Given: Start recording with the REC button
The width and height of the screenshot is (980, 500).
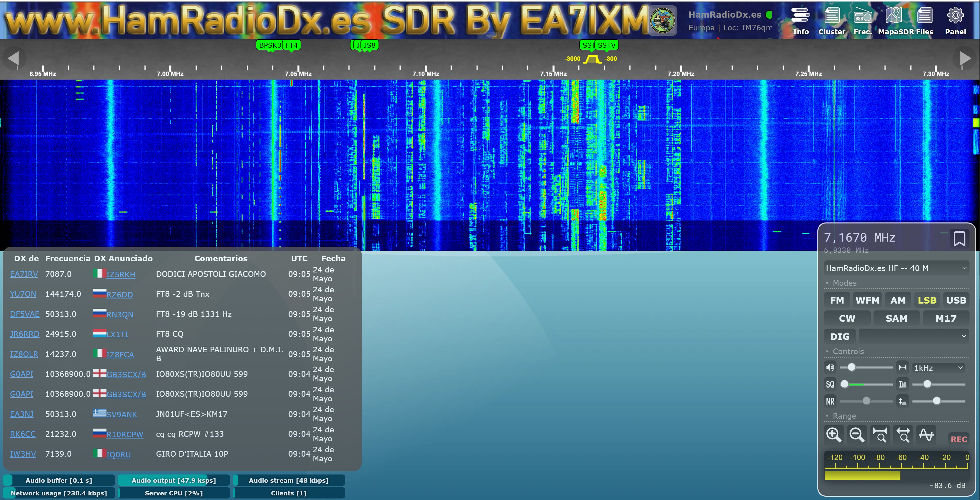Looking at the screenshot, I should [958, 439].
